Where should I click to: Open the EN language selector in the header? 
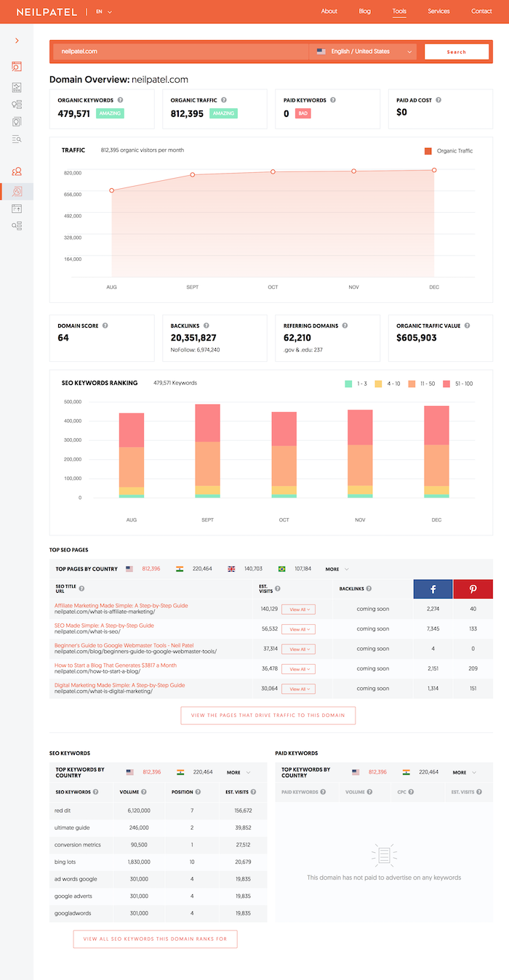point(104,12)
